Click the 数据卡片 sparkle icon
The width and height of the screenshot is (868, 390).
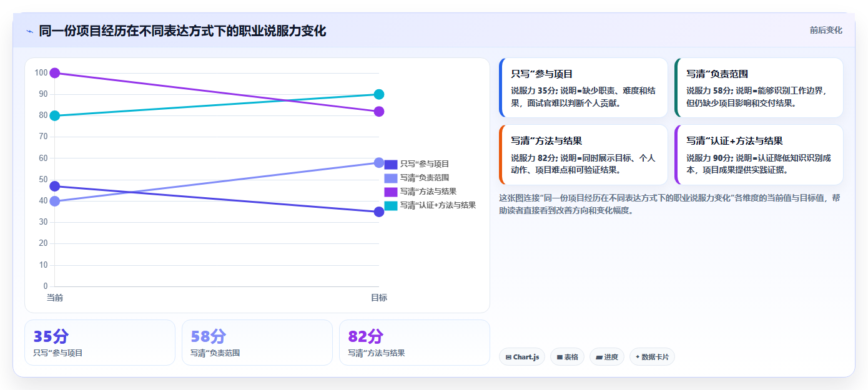[x=638, y=358]
